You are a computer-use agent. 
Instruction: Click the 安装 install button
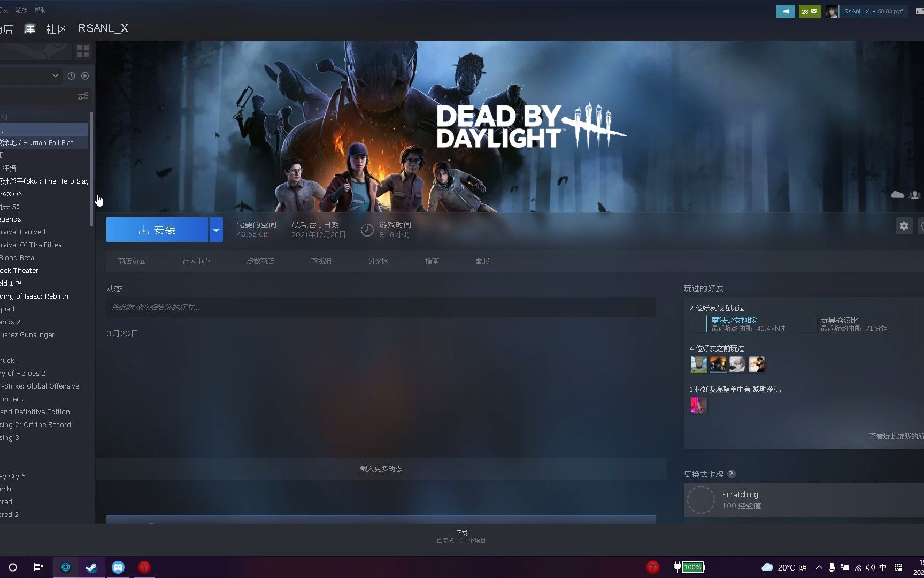pos(157,230)
